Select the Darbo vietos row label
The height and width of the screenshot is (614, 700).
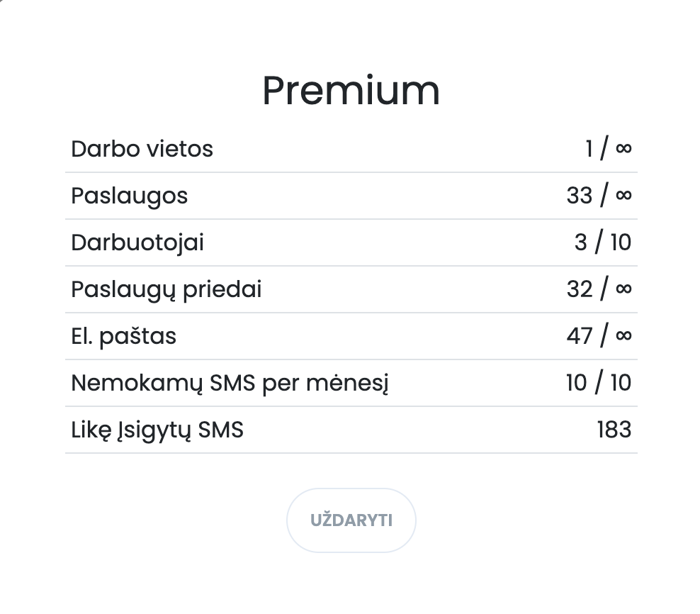point(142,149)
